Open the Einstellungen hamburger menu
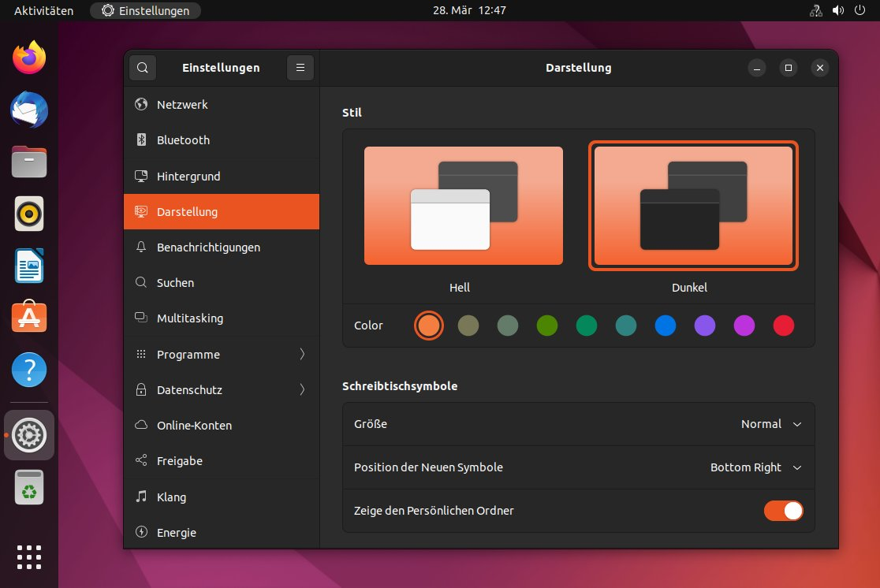 (300, 68)
